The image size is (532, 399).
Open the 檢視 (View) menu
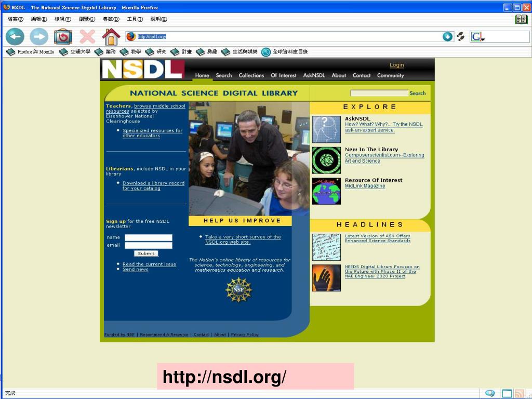[63, 19]
